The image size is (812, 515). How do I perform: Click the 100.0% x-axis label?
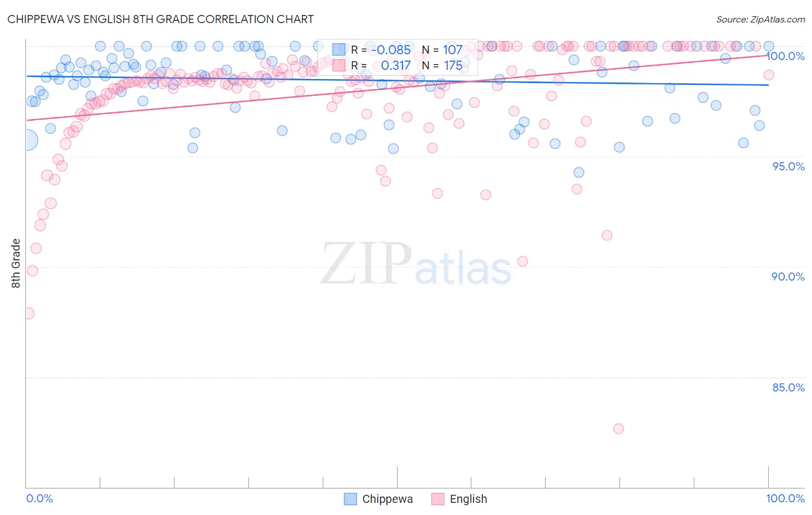click(x=785, y=498)
